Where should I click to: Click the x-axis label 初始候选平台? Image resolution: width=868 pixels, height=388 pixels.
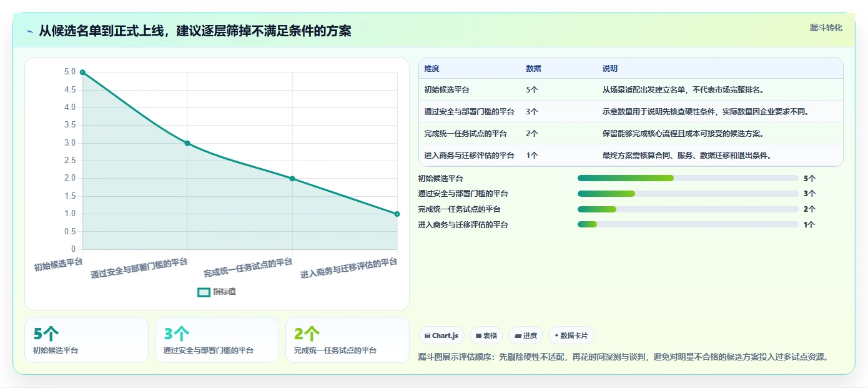coord(58,264)
